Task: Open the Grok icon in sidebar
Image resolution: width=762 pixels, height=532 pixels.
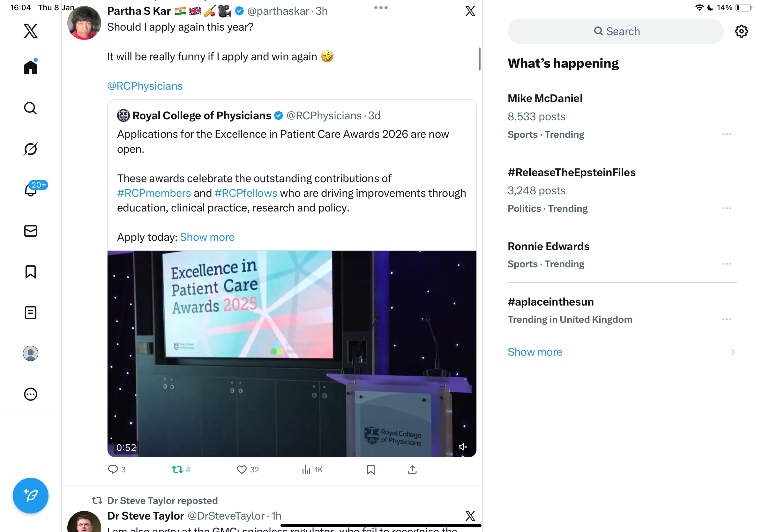Action: pos(31,149)
